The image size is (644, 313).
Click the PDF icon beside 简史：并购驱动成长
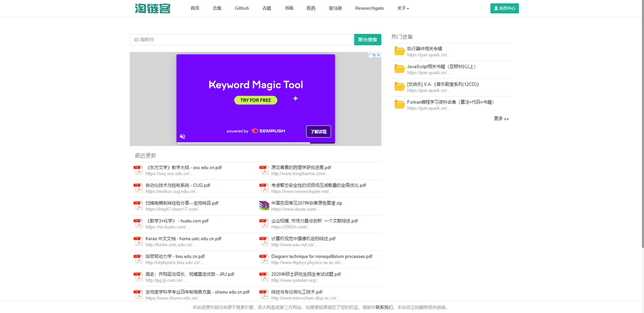point(138,277)
